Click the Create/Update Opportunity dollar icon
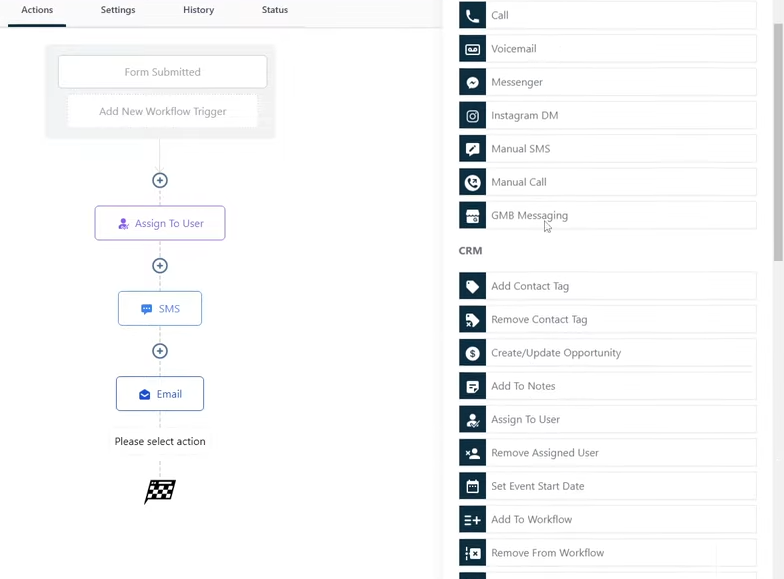The width and height of the screenshot is (784, 579). point(472,353)
